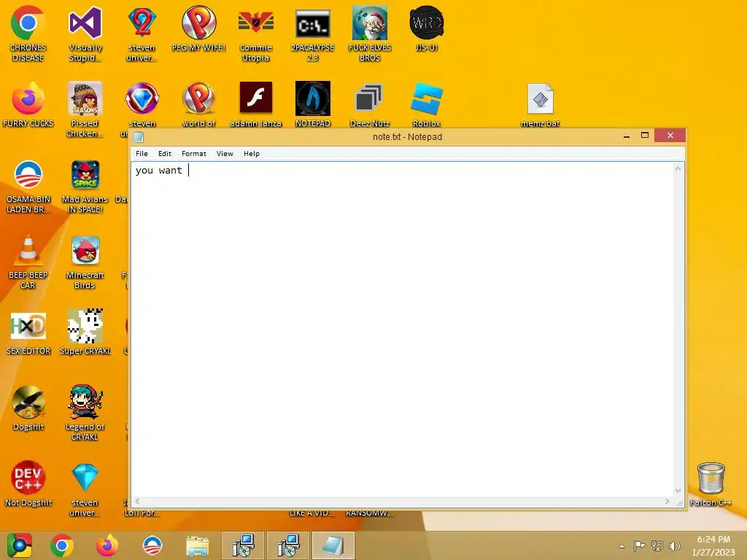Viewport: 747px width, 560px height.
Task: Close the note.txt Notepad window
Action: 670,135
